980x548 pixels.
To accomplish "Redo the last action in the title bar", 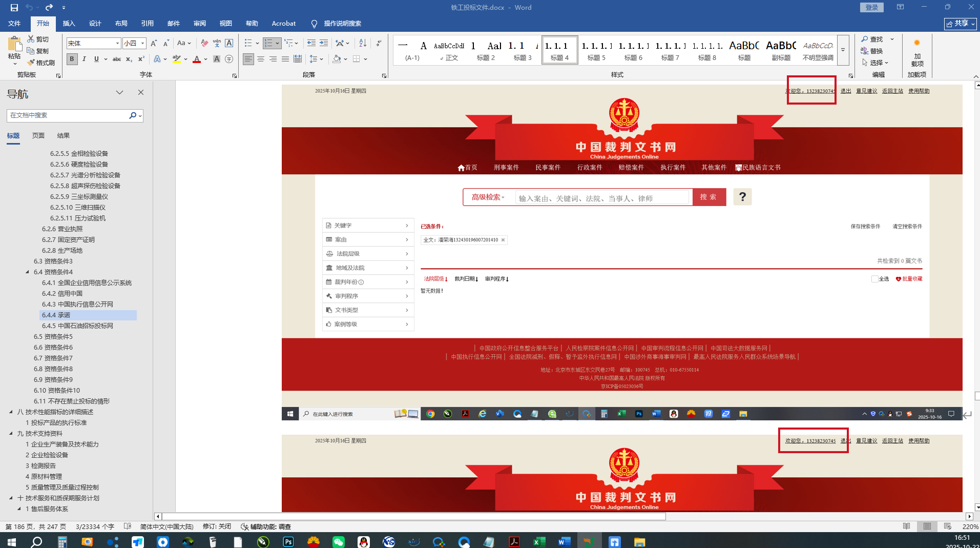I will 49,7.
